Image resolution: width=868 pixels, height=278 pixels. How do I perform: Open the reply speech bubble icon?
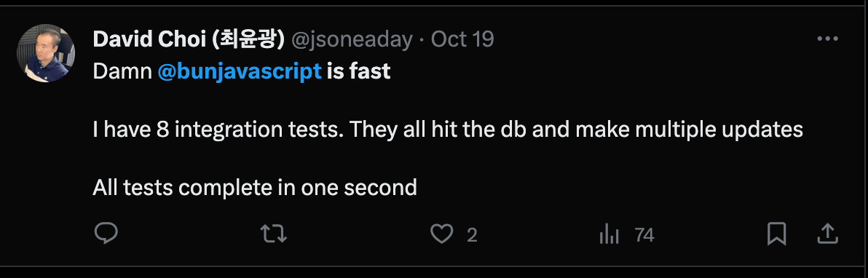106,234
